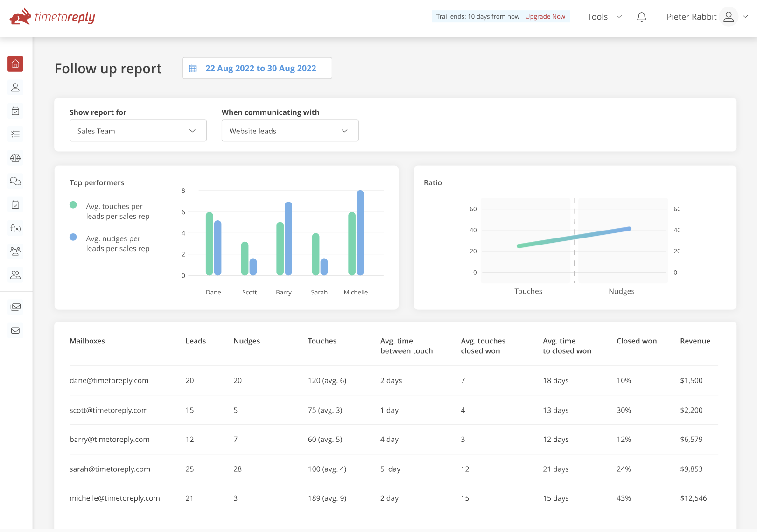Click the Follow up report heading
757x532 pixels.
click(108, 69)
